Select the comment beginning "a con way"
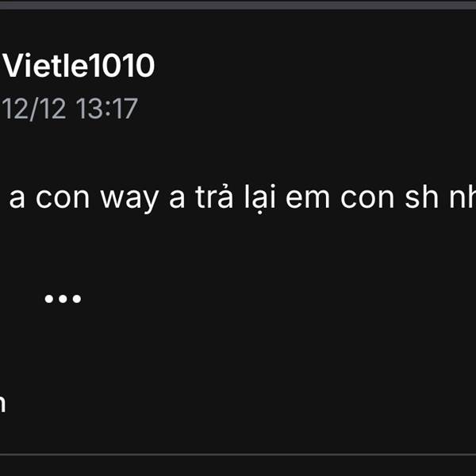The width and height of the screenshot is (476, 476). 243,198
